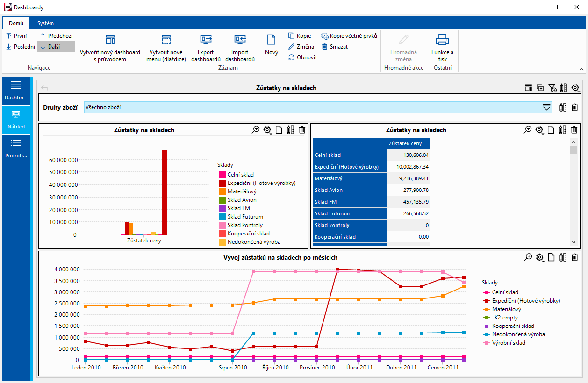Create new dashboard with wizard
Viewport: 588px width, 383px height.
[110, 48]
